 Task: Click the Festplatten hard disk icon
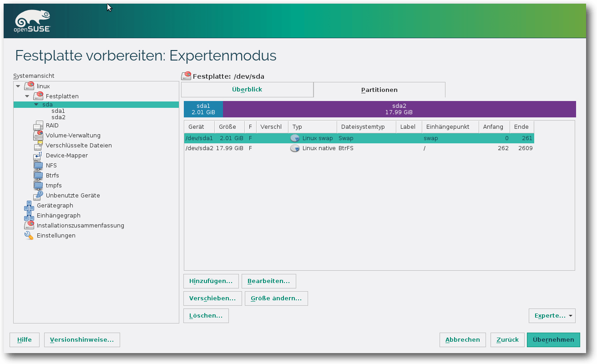pyautogui.click(x=38, y=96)
